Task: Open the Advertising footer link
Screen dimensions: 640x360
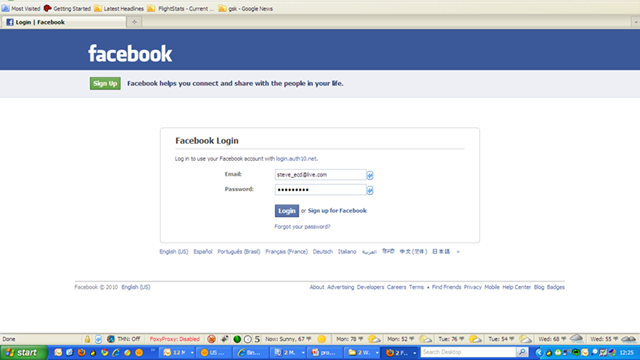Action: click(340, 287)
